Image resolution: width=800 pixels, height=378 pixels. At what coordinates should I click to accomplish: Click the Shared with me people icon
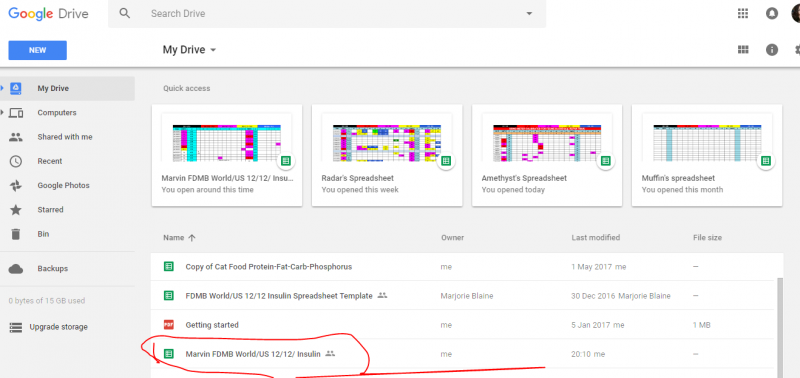coord(16,137)
